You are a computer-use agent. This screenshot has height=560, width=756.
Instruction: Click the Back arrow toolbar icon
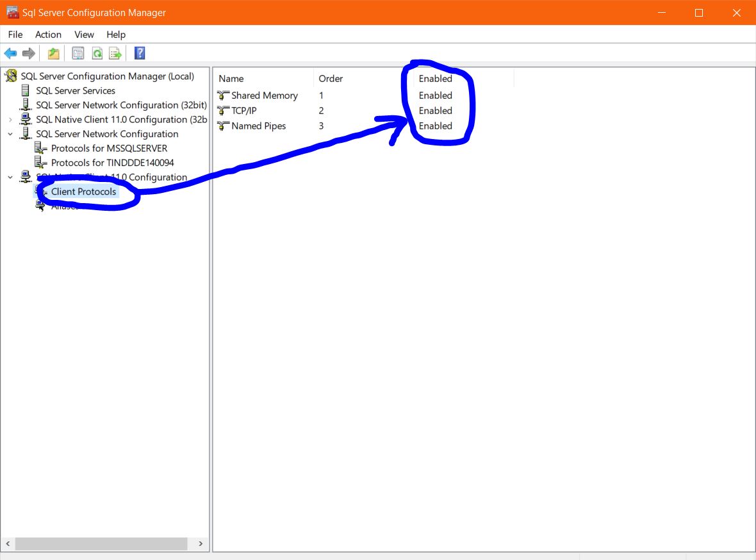click(x=10, y=54)
